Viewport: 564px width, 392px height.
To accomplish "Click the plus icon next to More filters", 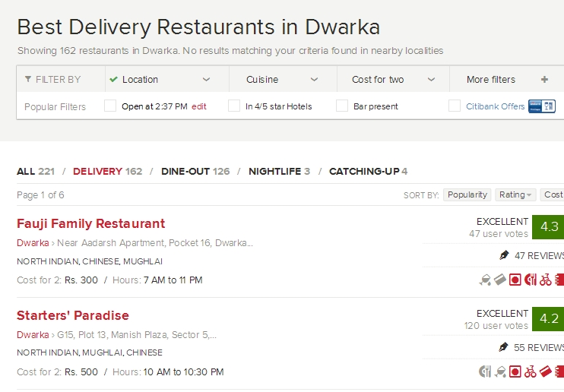I will point(544,80).
